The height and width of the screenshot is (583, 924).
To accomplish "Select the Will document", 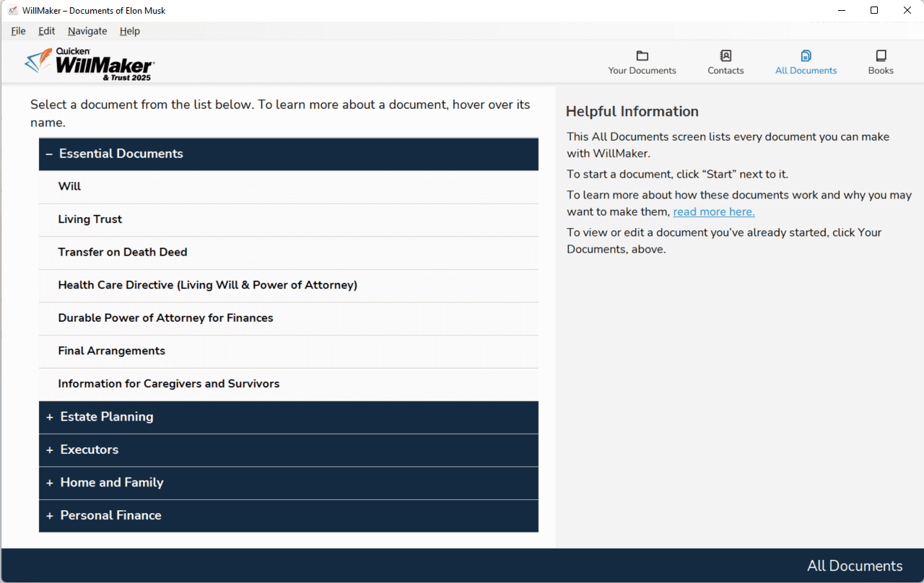I will (x=69, y=186).
